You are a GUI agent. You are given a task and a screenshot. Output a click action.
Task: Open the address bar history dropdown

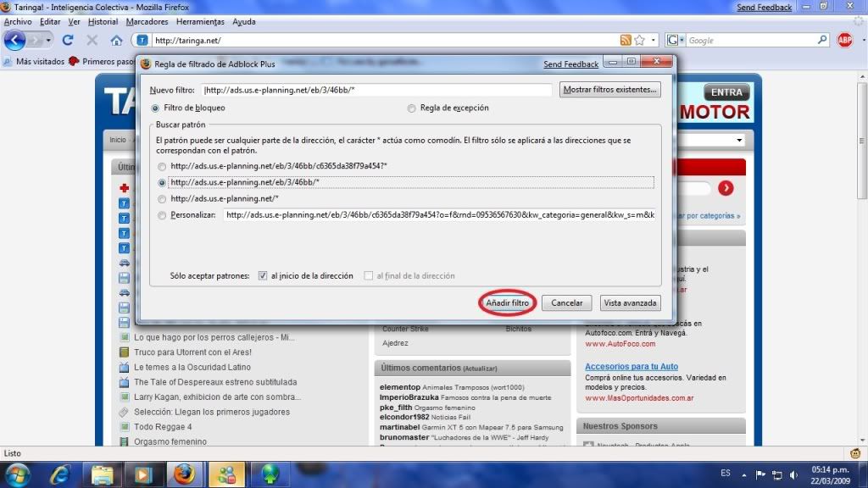coord(654,41)
